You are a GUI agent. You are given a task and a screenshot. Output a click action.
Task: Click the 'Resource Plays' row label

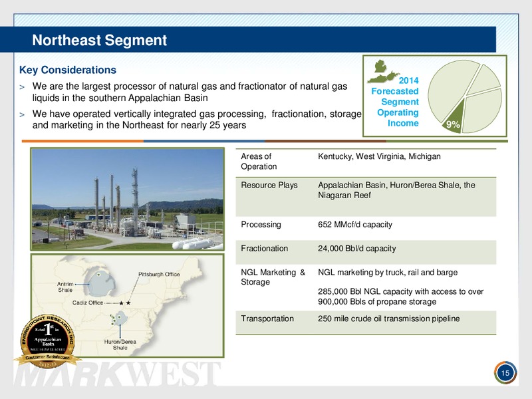pos(269,186)
